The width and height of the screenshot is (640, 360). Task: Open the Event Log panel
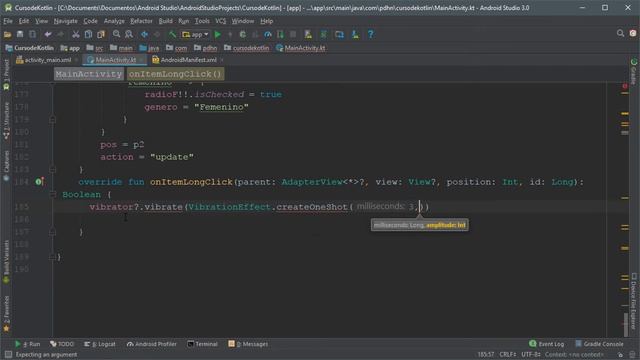[x=547, y=344]
